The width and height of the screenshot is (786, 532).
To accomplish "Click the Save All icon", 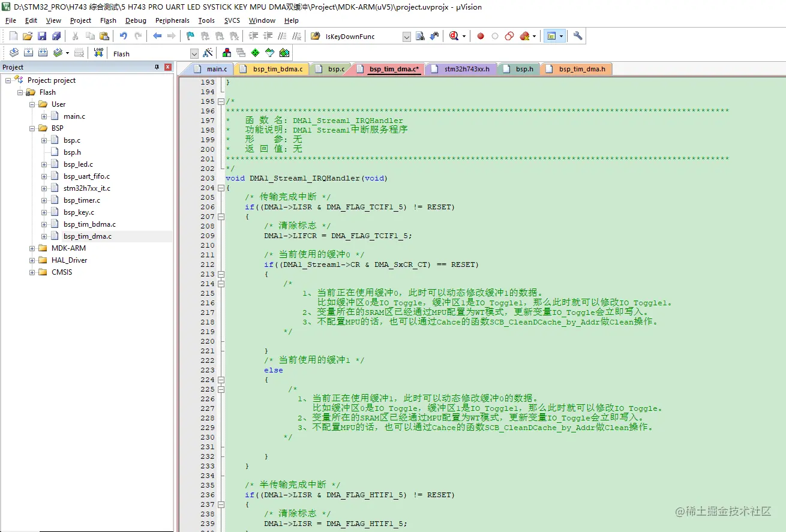I will click(x=56, y=37).
